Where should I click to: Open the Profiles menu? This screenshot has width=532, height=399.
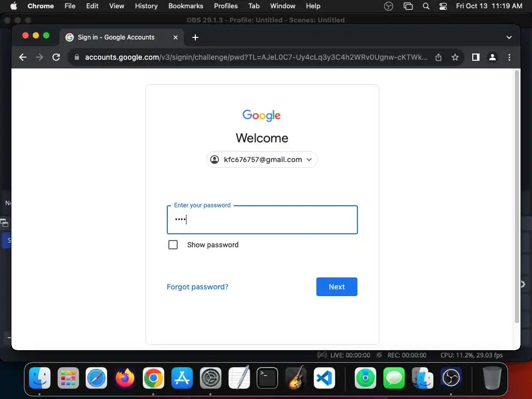tap(225, 6)
